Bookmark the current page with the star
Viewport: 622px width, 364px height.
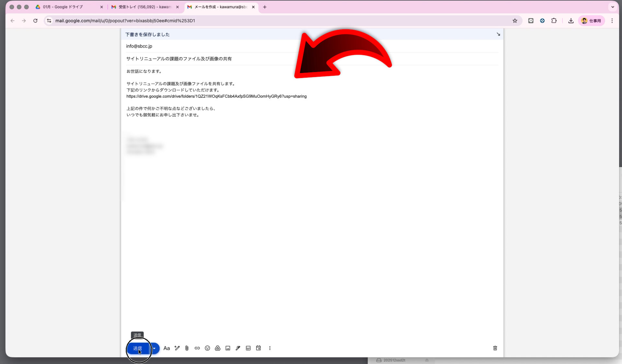tap(515, 20)
